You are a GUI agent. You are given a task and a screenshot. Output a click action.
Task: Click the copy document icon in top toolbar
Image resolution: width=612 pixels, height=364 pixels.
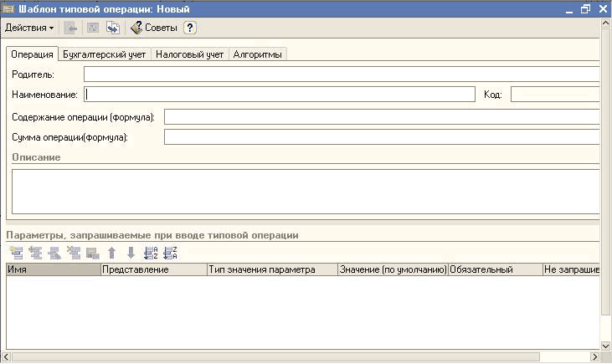112,28
